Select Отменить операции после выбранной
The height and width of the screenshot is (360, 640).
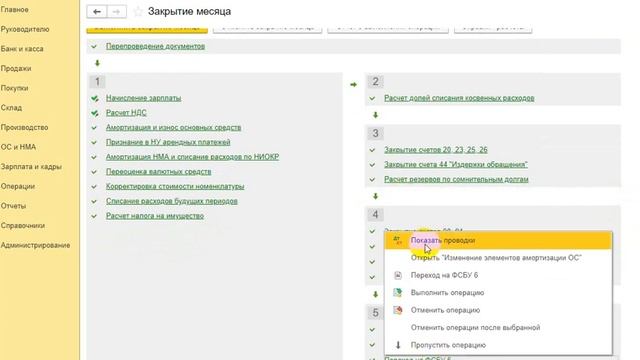pyautogui.click(x=498, y=328)
